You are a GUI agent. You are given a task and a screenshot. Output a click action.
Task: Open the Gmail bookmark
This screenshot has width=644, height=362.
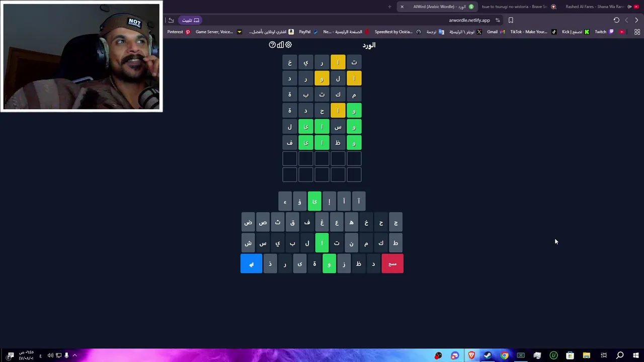496,32
